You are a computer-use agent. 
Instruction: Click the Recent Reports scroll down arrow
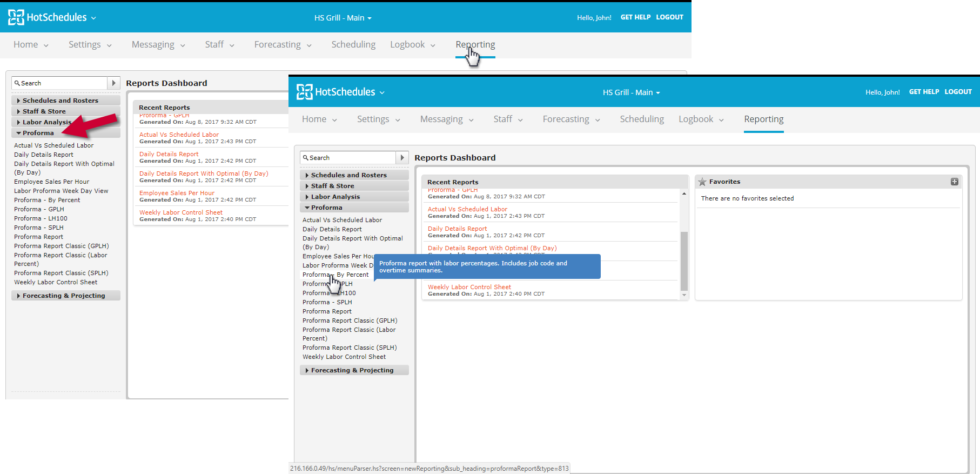[x=684, y=295]
